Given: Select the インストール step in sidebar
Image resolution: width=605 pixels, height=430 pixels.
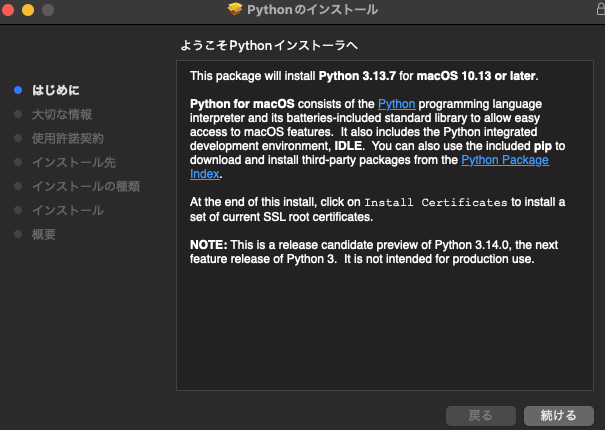Looking at the screenshot, I should coord(67,210).
